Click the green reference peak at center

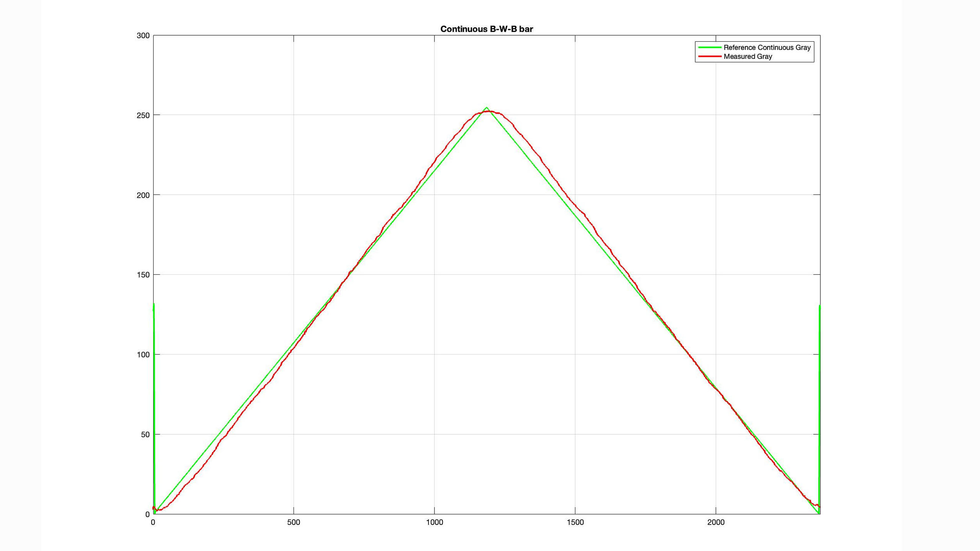coord(487,108)
